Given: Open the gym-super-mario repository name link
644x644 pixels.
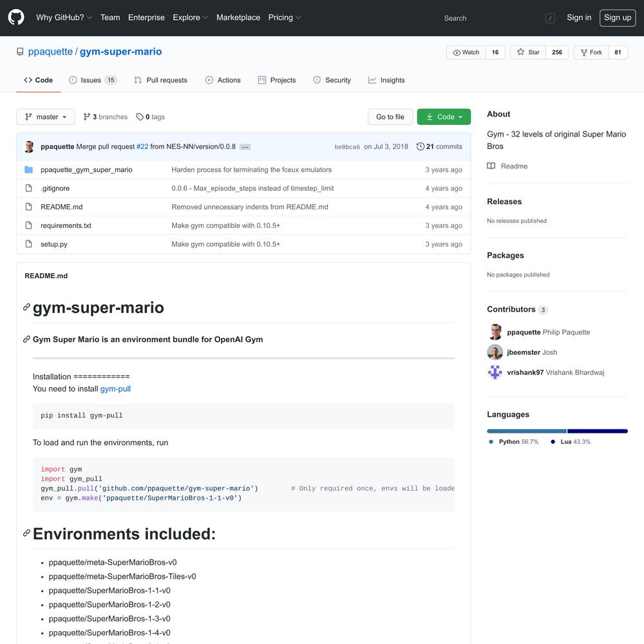Looking at the screenshot, I should coord(121,52).
